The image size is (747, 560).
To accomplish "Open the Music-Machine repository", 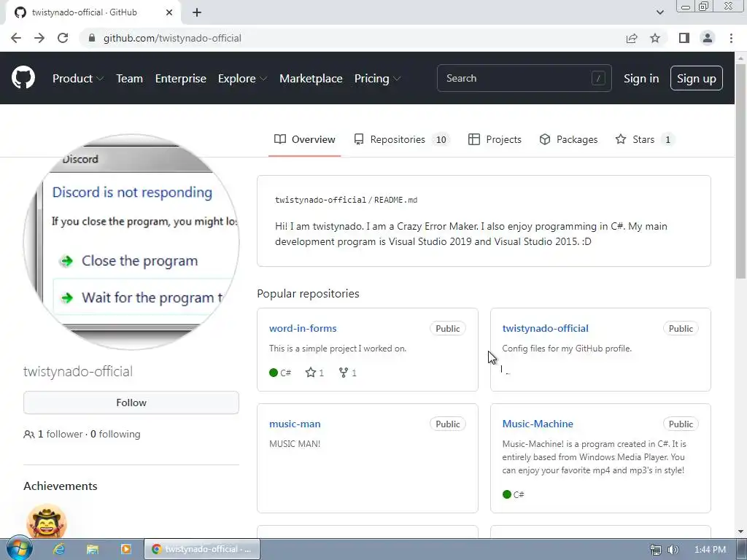I will click(538, 424).
